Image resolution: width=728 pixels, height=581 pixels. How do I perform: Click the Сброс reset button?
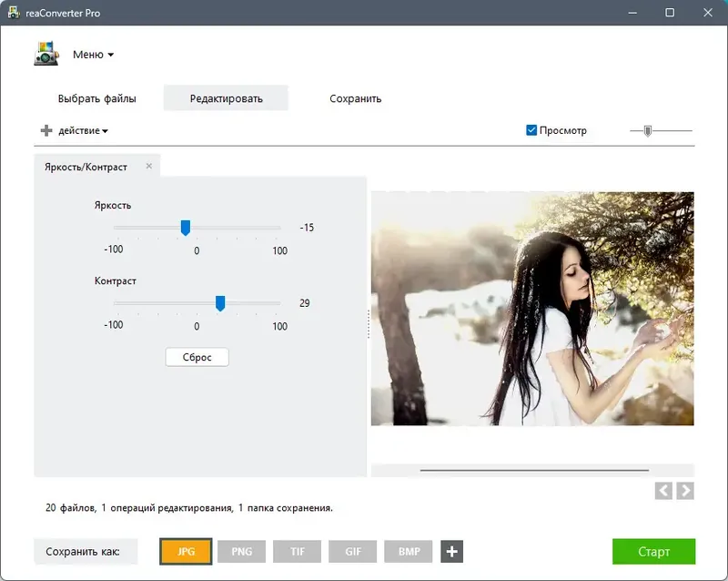[x=197, y=357]
